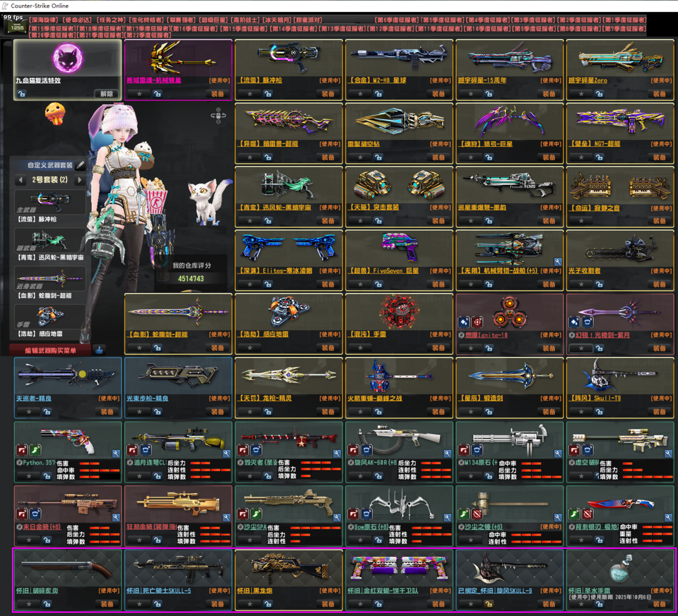The width and height of the screenshot is (678, 616).
Task: Toggle lock on 天巡者-精良 card
Action: 46,412
